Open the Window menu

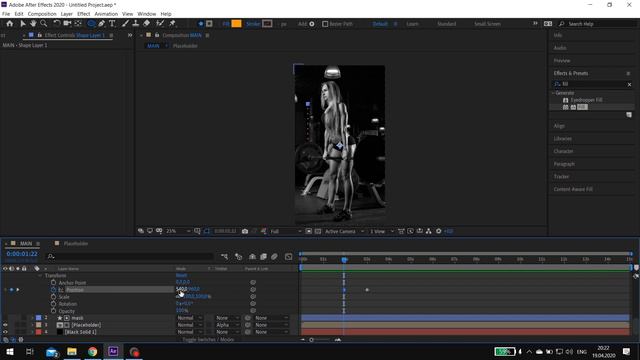point(147,14)
